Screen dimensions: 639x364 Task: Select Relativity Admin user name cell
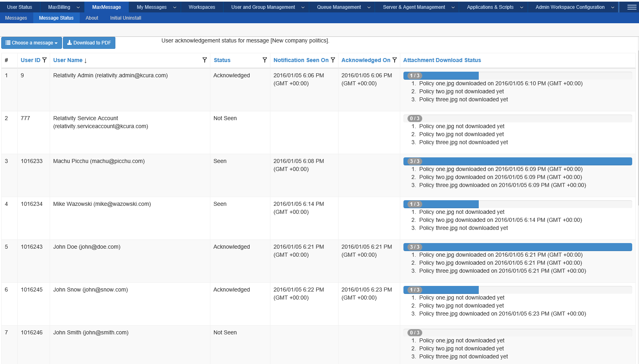click(x=130, y=90)
